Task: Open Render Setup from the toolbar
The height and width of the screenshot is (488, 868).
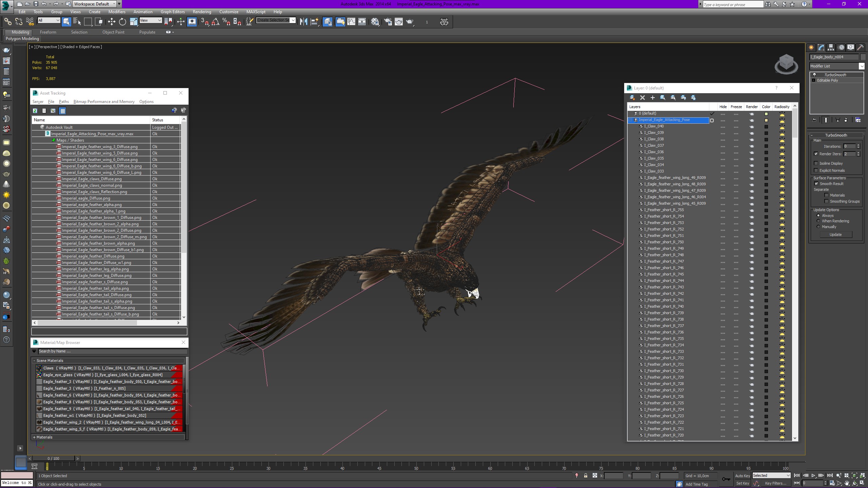Action: click(388, 22)
